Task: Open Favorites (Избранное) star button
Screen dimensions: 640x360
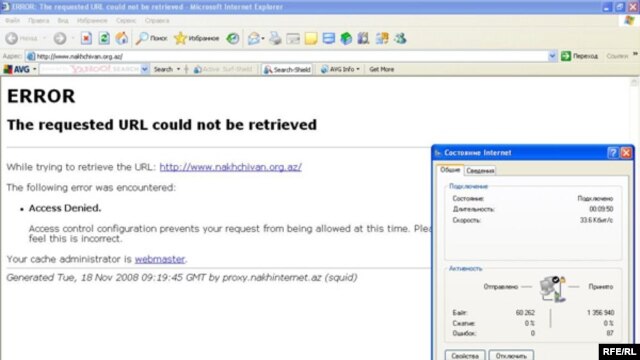Action: coord(197,38)
